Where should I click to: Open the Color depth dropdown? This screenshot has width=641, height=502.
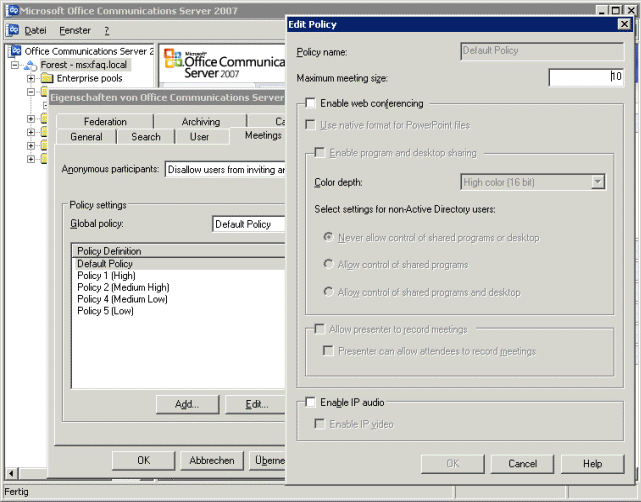click(x=598, y=182)
